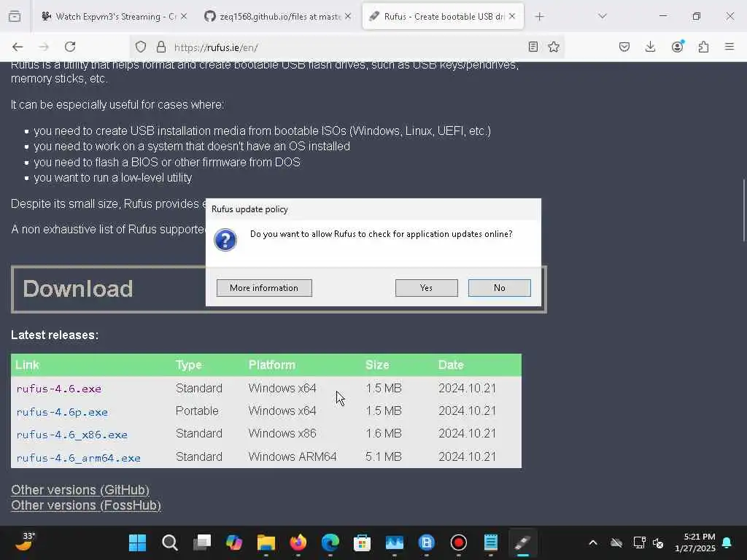The image size is (747, 560).
Task: Click the muted volume tray icon
Action: click(659, 542)
